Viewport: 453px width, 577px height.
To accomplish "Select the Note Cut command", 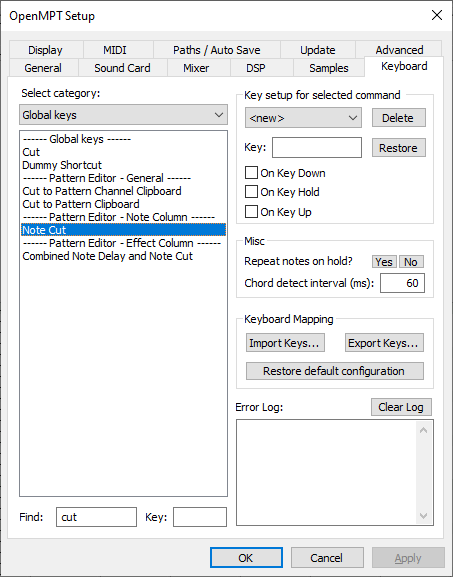I will 123,230.
